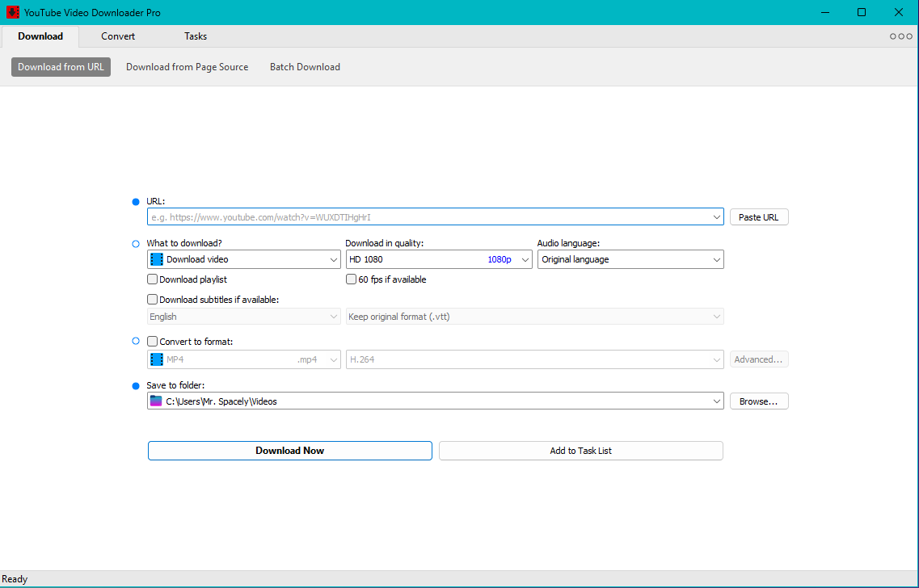
Task: Click the What to download? label
Action: pyautogui.click(x=184, y=243)
